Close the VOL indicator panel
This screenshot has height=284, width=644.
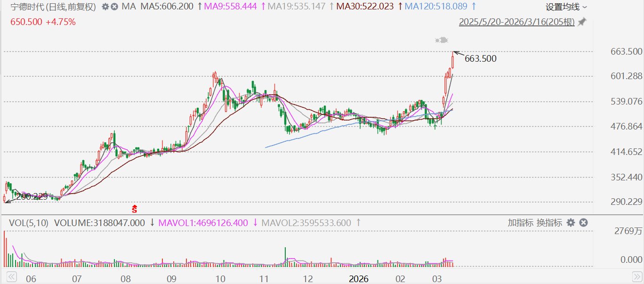[x=583, y=223]
